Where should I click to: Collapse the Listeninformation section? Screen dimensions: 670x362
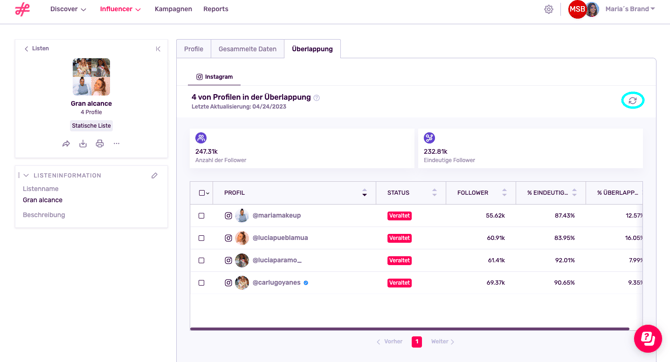26,175
